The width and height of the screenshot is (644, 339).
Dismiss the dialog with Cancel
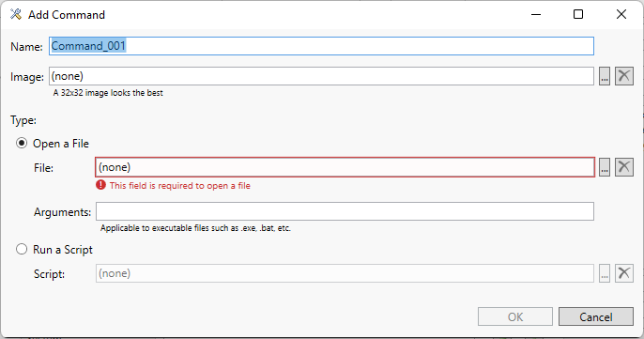coord(595,316)
